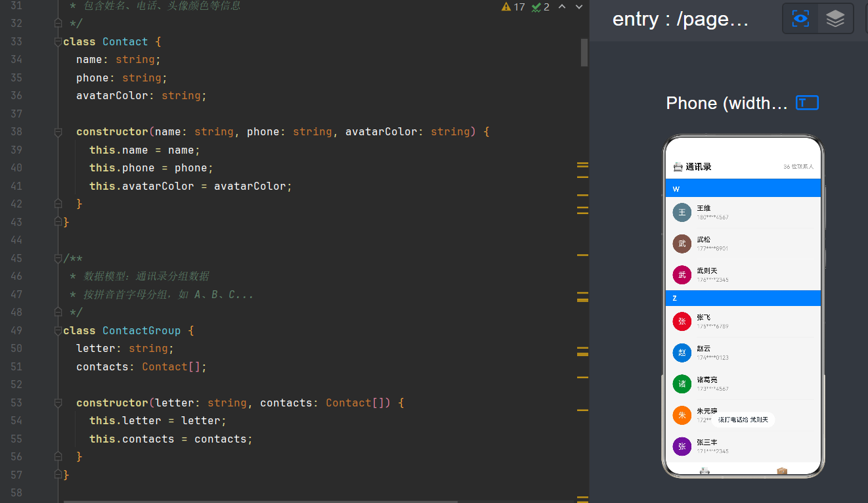Click the comment fold end on line 48
868x503 pixels.
(x=58, y=313)
